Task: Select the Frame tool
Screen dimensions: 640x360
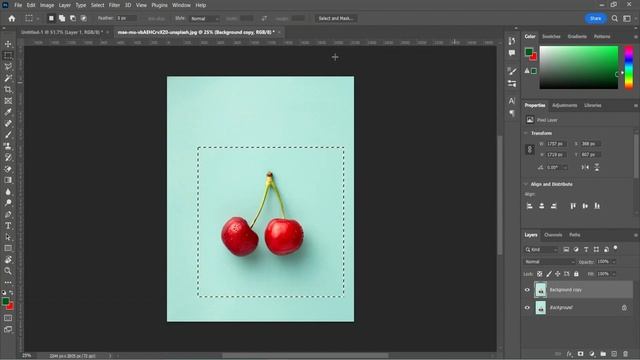Action: pos(8,101)
